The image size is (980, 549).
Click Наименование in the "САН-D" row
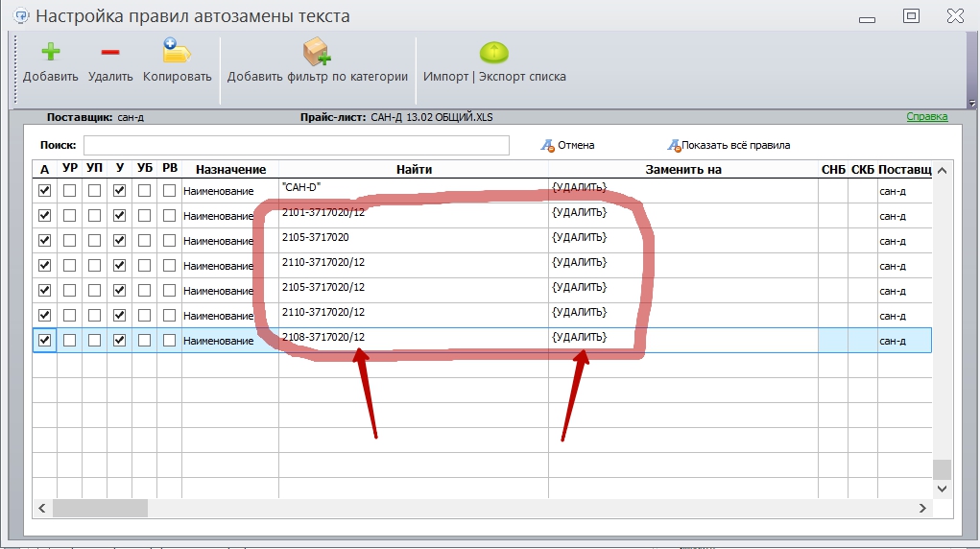(x=218, y=191)
